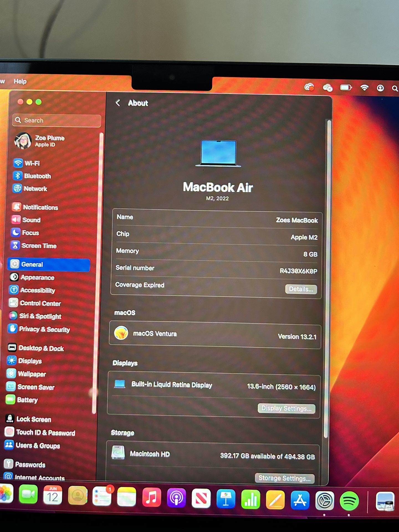Screen dimensions: 399x532
Task: Open Privacy & Security settings
Action: point(39,329)
